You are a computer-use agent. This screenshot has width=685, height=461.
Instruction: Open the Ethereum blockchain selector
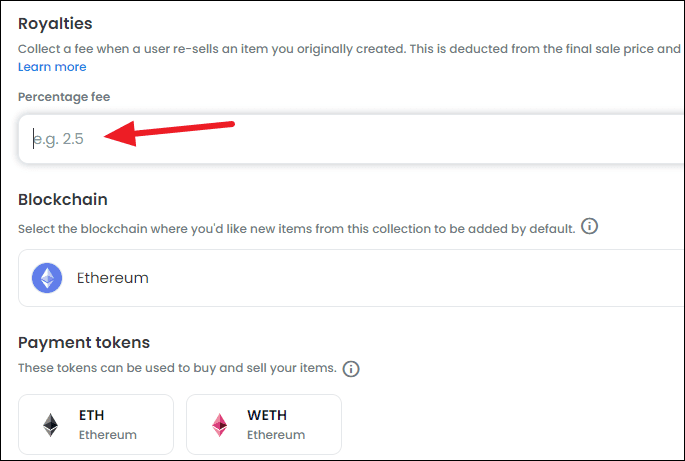click(351, 278)
